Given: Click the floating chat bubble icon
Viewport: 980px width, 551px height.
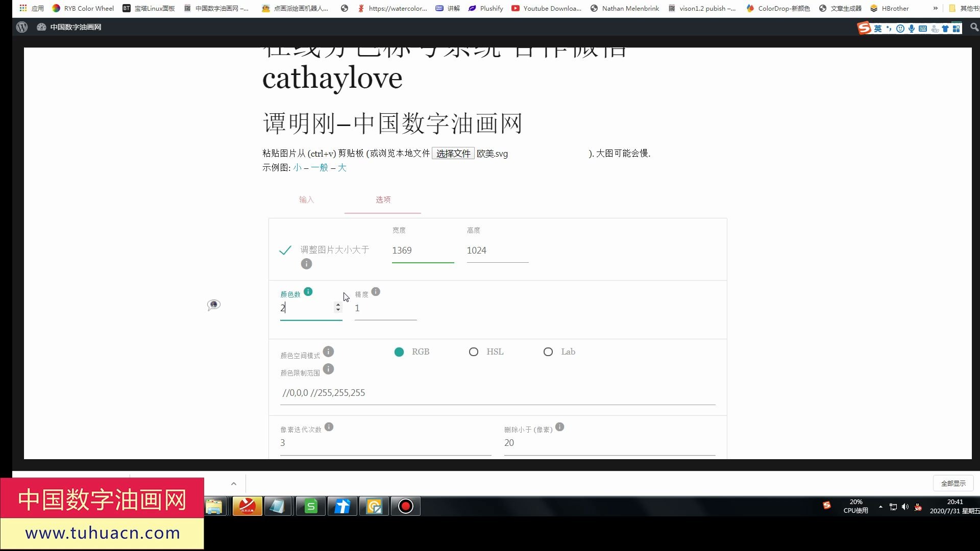Looking at the screenshot, I should (214, 305).
